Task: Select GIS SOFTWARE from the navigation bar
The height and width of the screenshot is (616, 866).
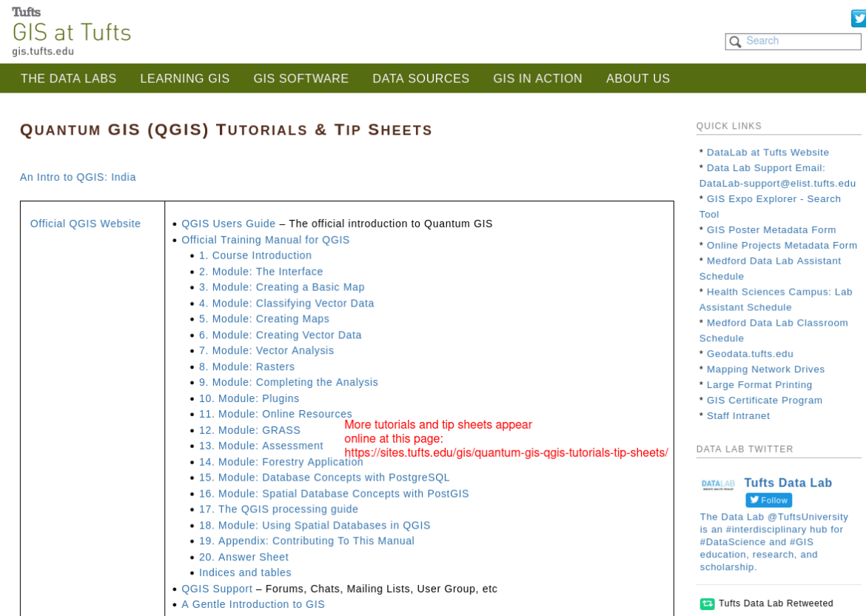Action: (x=301, y=78)
